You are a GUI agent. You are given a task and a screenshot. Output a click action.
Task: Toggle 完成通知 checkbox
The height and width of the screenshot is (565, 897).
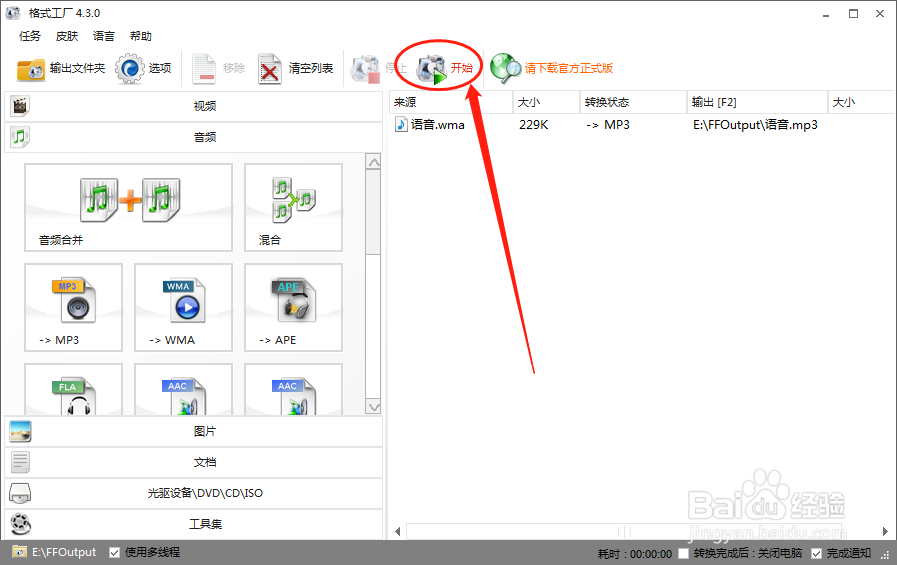[816, 553]
